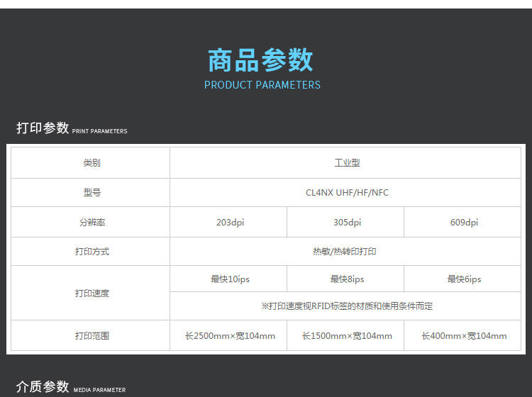The image size is (532, 397).
Task: Choose the 203dpi resolution cell
Action: point(230,223)
